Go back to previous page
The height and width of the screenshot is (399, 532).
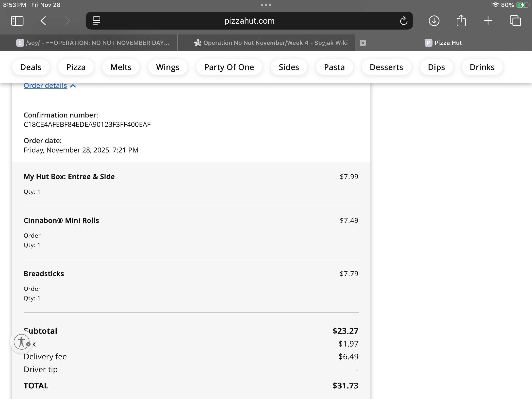43,21
